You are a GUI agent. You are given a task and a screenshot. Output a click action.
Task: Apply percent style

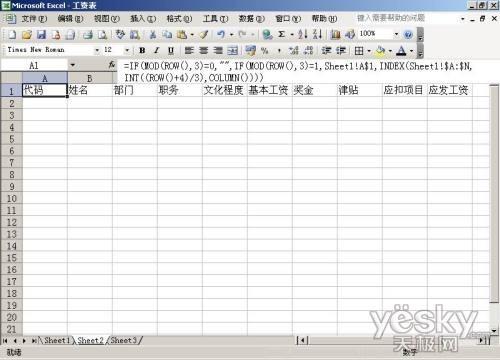pos(265,51)
